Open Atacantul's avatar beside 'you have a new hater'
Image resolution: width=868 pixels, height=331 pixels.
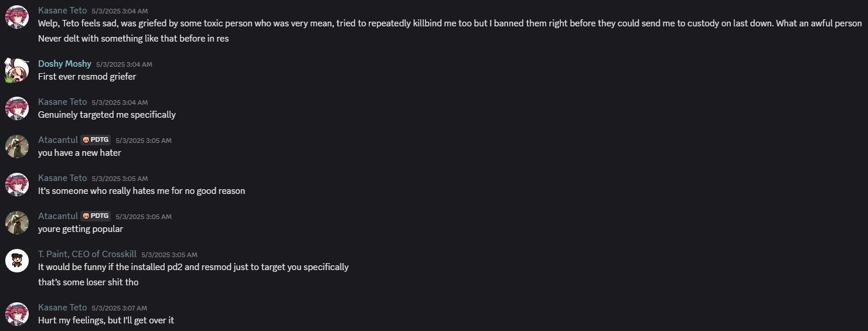[x=17, y=146]
